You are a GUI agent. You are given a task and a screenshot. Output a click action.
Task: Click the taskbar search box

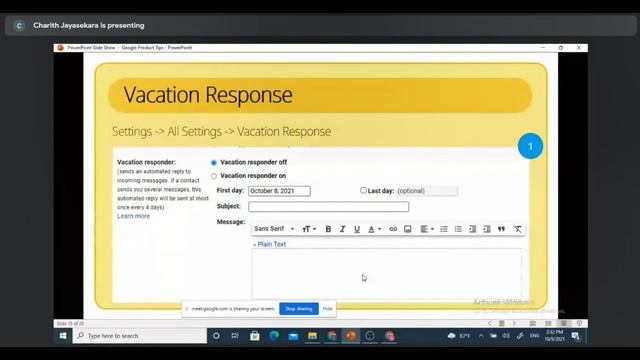[x=140, y=336]
